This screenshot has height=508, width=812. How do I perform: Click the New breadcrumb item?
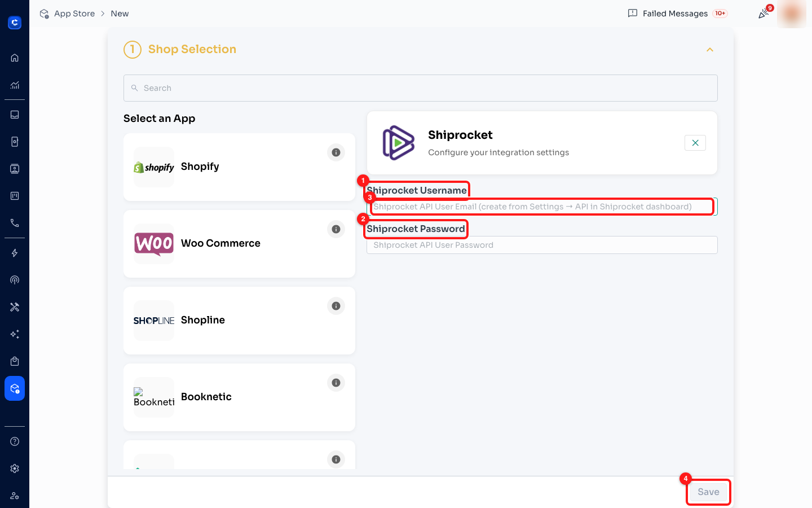(120, 14)
